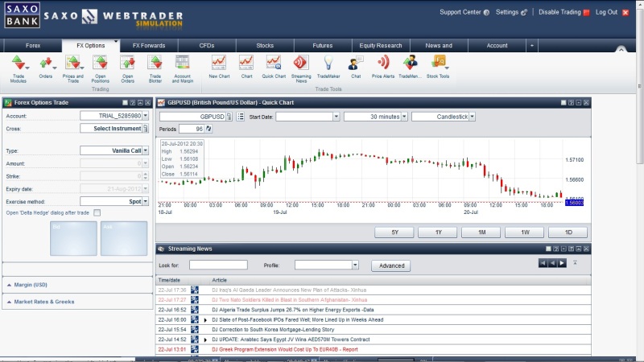This screenshot has height=362, width=644.
Task: Click news icon for 22-Jul 13:01 article
Action: pyautogui.click(x=194, y=349)
